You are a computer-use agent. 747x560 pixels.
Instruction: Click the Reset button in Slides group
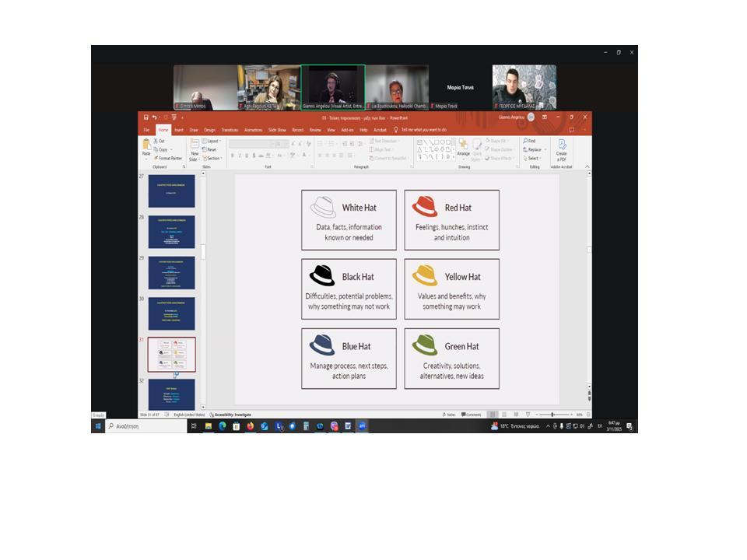click(x=211, y=149)
